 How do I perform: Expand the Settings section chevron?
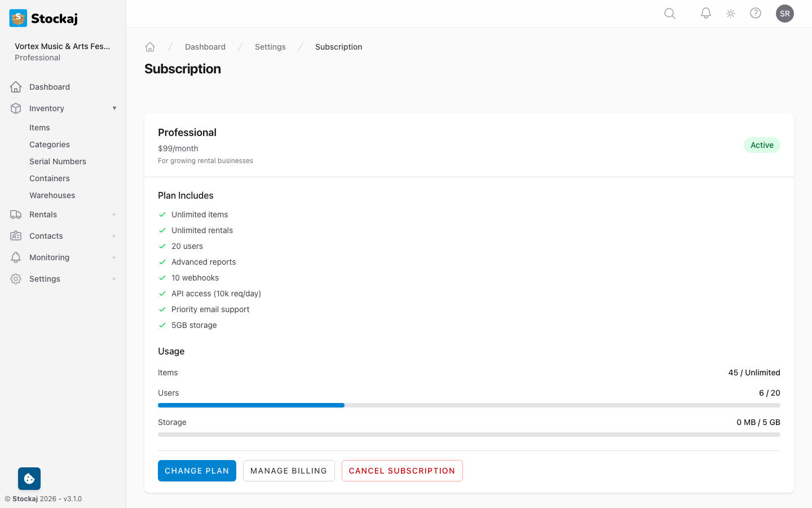point(114,278)
